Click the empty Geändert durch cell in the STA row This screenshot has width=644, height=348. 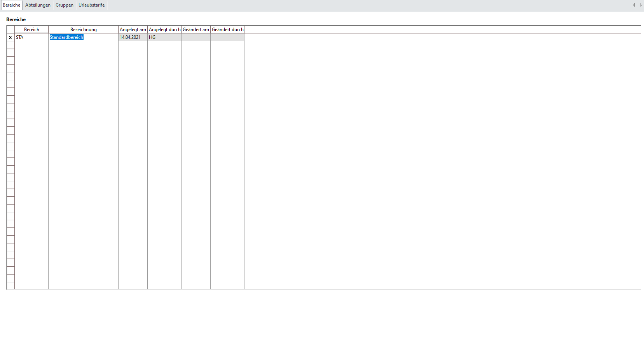pos(227,37)
